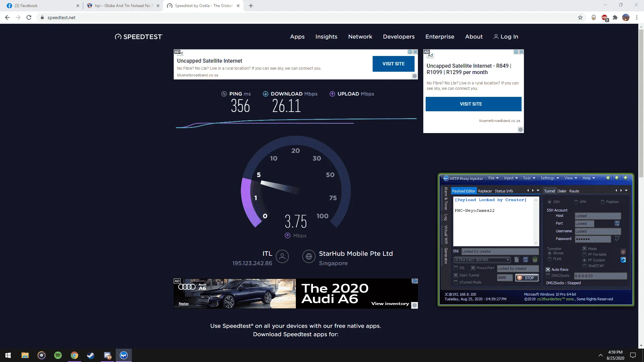The height and width of the screenshot is (362, 644).
Task: Switch to the Replacer tab
Action: click(485, 191)
